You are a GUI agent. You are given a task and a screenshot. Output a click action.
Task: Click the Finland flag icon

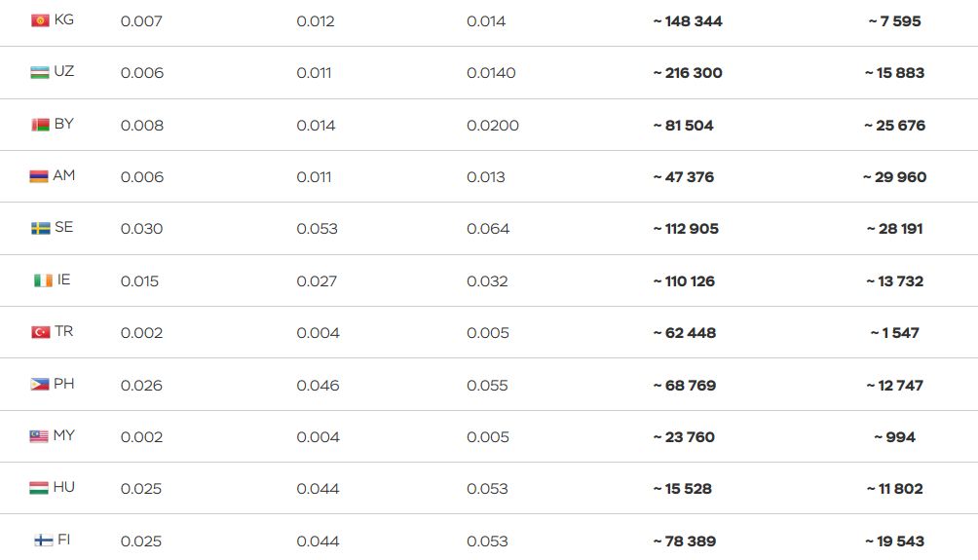[x=44, y=541]
